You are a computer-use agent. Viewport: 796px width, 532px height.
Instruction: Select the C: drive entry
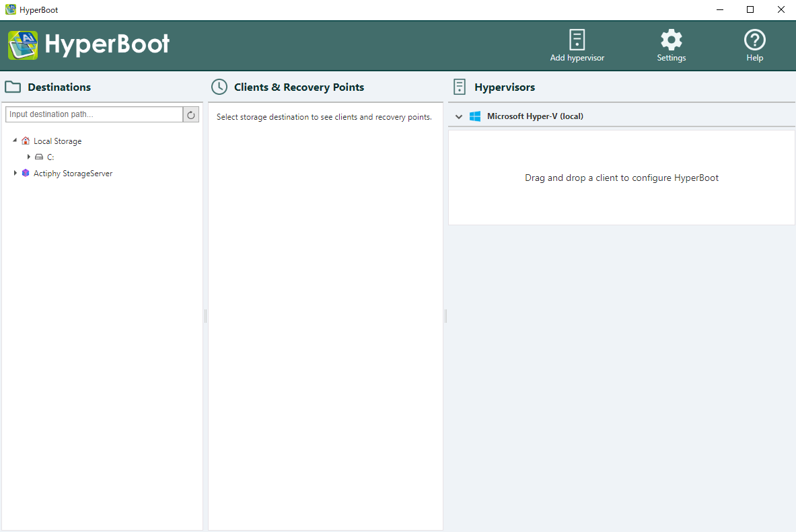50,157
